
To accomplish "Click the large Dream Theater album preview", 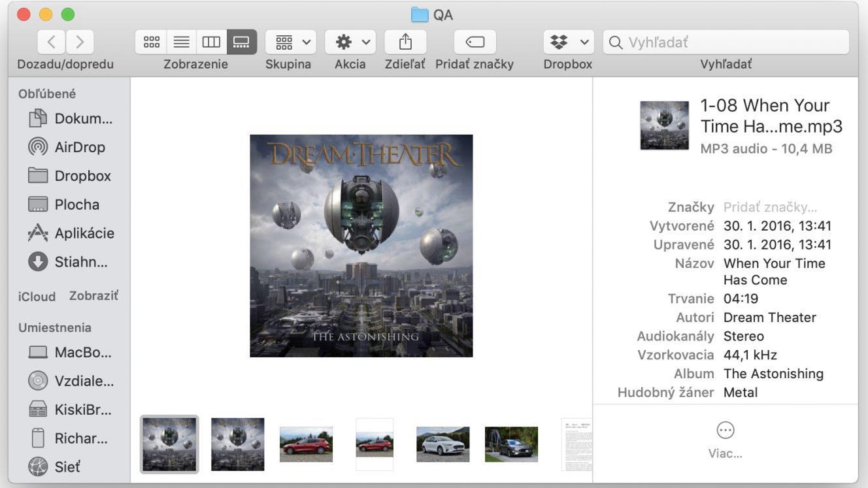I will point(361,246).
